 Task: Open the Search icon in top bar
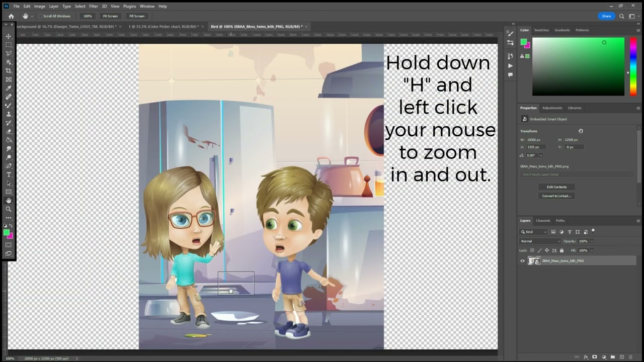(x=622, y=16)
